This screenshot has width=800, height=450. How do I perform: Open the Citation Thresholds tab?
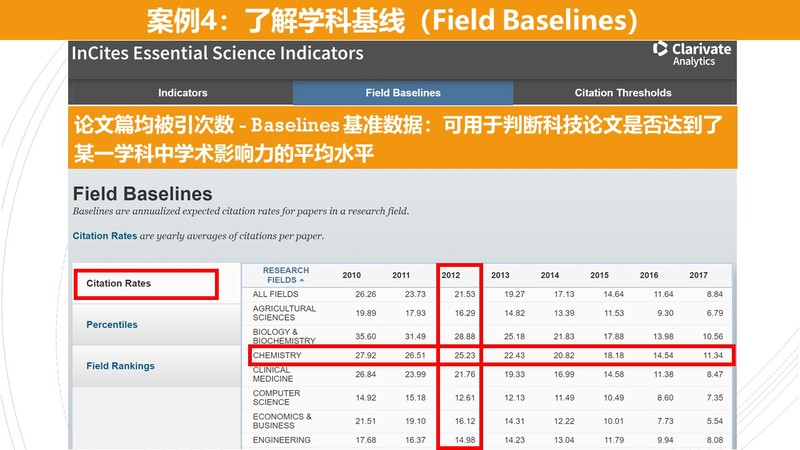622,93
